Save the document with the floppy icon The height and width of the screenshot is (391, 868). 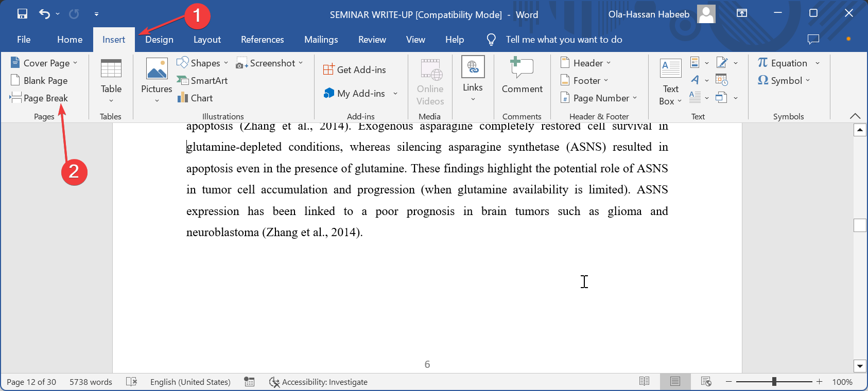[22, 14]
